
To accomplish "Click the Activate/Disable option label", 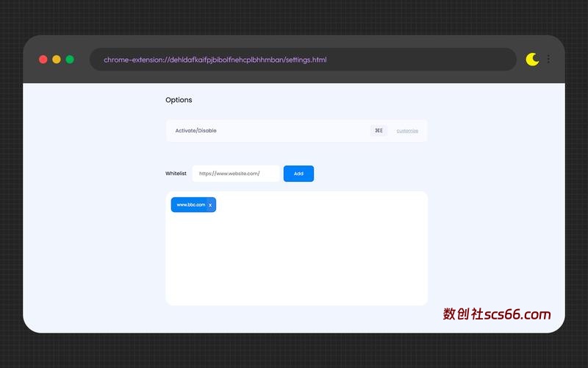I will (196, 131).
